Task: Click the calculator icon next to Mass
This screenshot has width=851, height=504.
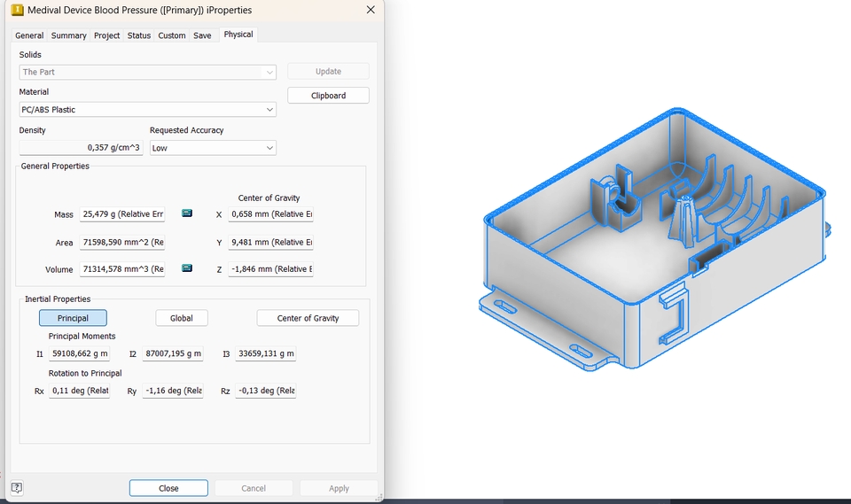Action: pos(187,213)
